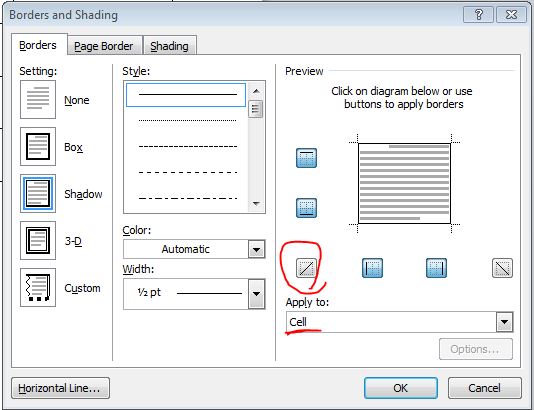Viewport: 534px width, 410px height.
Task: Click the Custom setting label
Action: pos(82,288)
